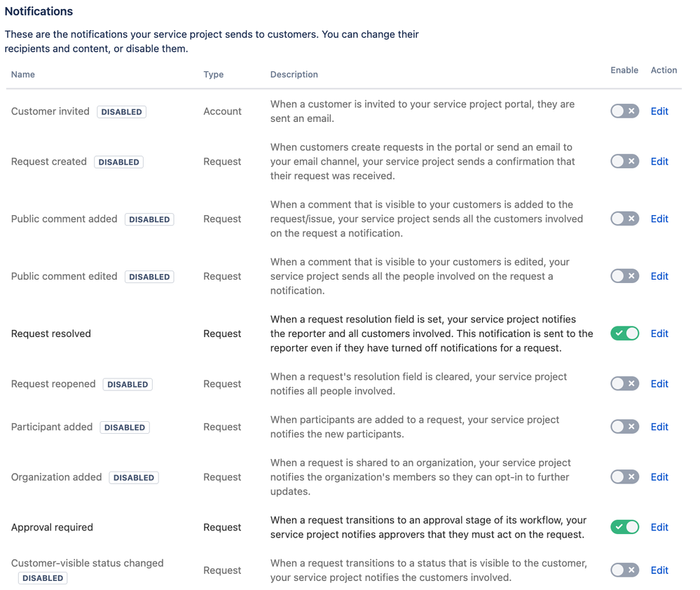Disable the Approval required notification

coord(624,527)
